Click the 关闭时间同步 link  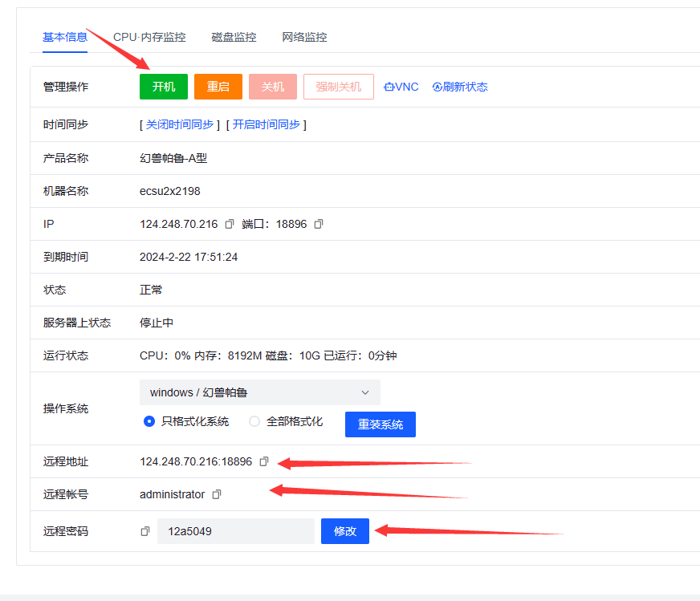pyautogui.click(x=180, y=124)
